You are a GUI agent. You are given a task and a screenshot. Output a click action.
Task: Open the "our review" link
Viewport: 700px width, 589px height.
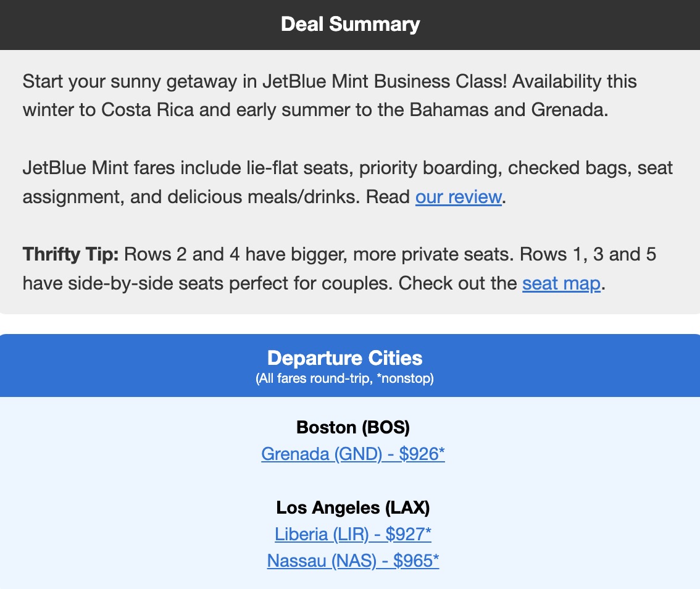tap(458, 197)
